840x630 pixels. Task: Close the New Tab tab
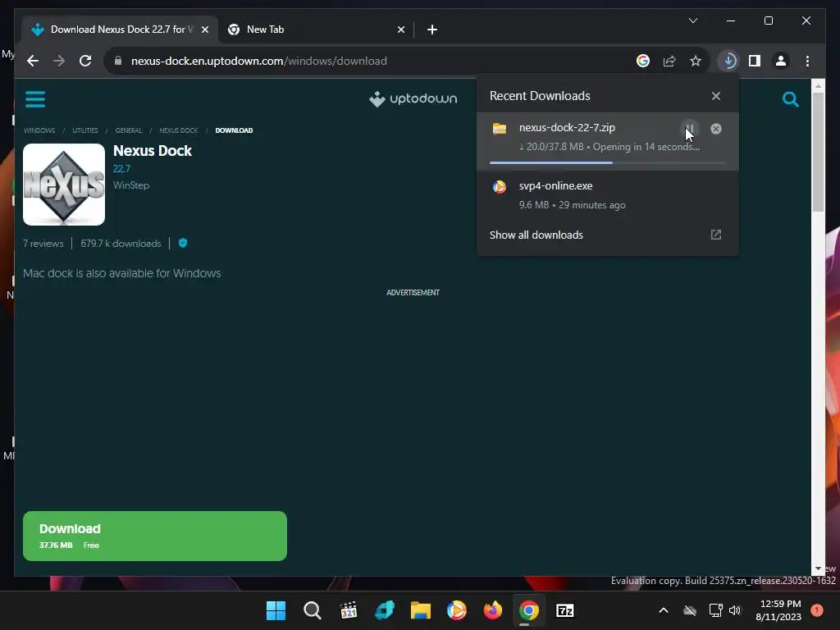coord(400,30)
